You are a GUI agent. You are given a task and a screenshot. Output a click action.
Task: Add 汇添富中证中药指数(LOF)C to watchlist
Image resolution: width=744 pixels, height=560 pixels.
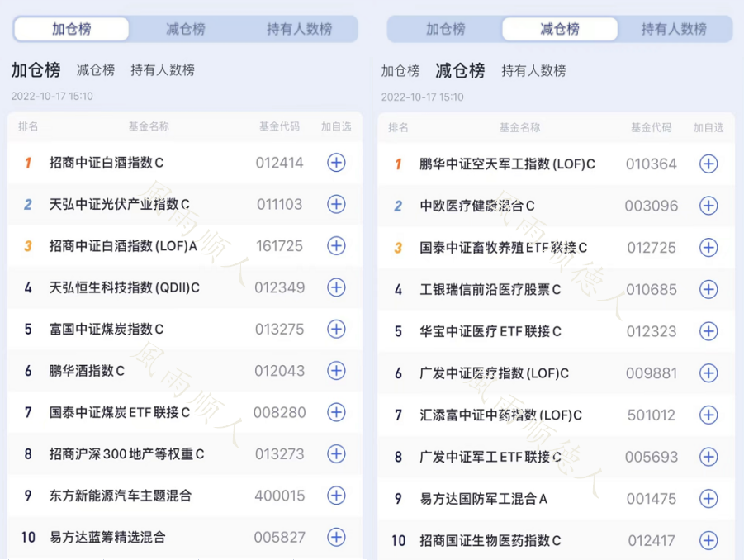[708, 415]
